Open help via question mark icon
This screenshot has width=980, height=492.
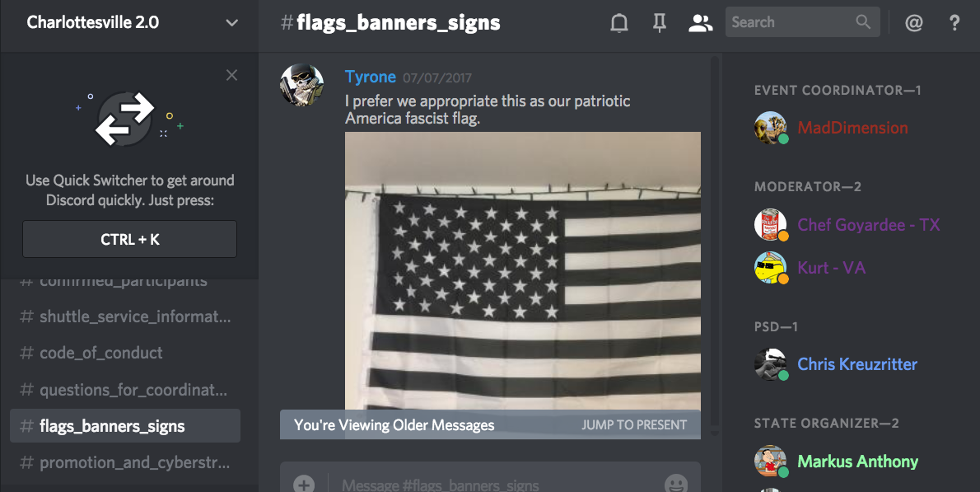(x=954, y=23)
